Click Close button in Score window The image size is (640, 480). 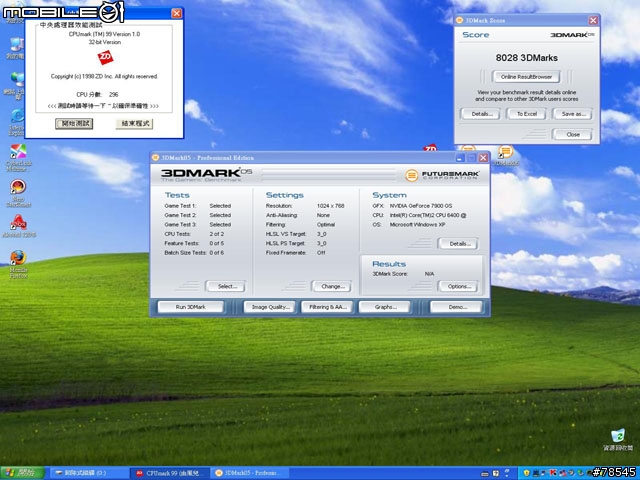pyautogui.click(x=572, y=134)
